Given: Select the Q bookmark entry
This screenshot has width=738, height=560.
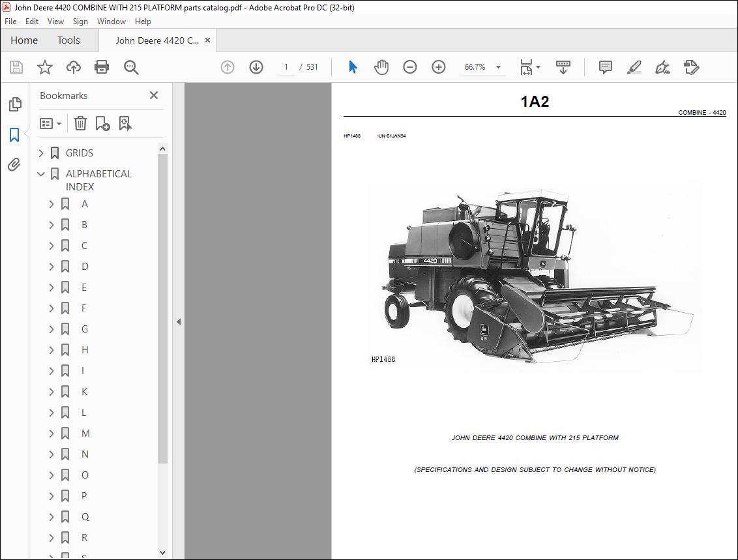Looking at the screenshot, I should click(x=85, y=517).
